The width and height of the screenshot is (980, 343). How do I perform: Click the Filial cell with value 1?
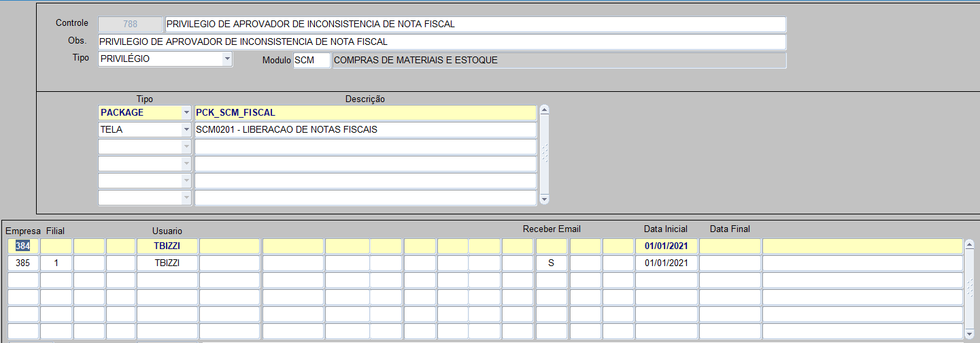point(56,263)
